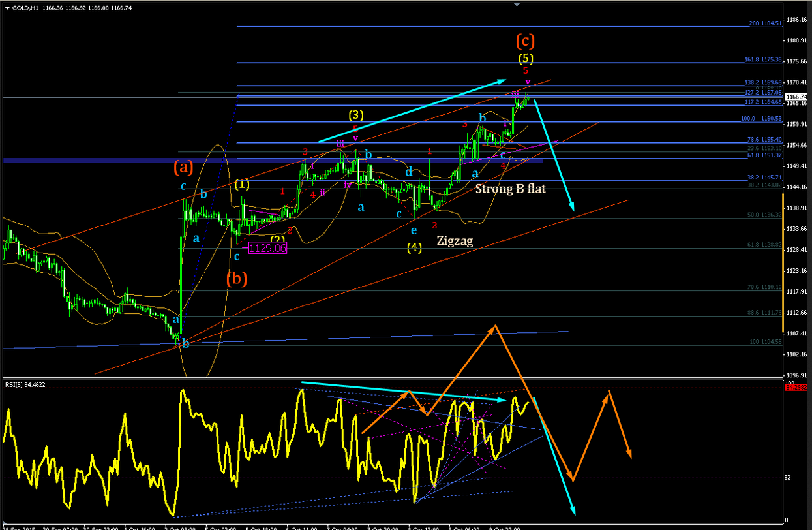Click retracement label 100 1104.55
The height and width of the screenshot is (530, 812).
point(766,342)
